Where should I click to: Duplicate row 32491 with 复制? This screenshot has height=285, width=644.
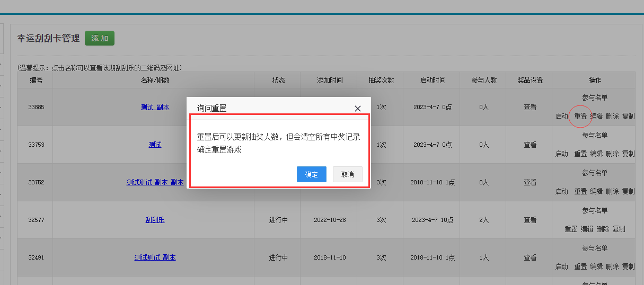(628, 266)
